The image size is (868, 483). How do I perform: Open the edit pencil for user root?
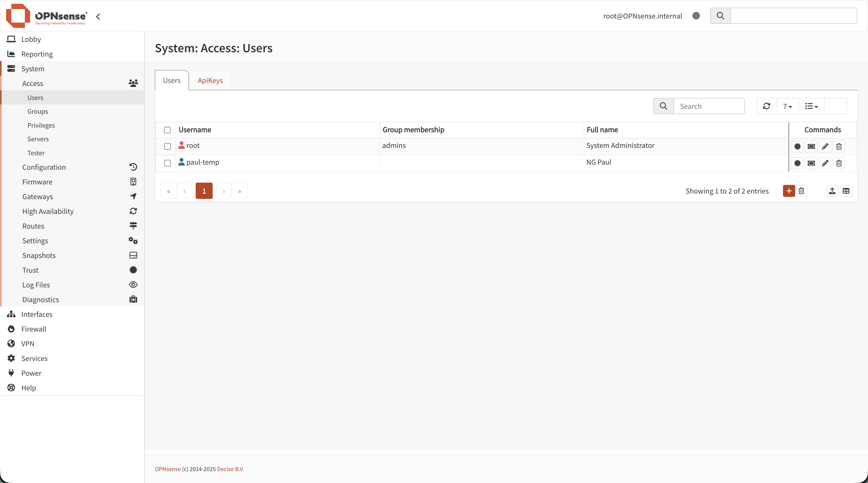coord(825,147)
